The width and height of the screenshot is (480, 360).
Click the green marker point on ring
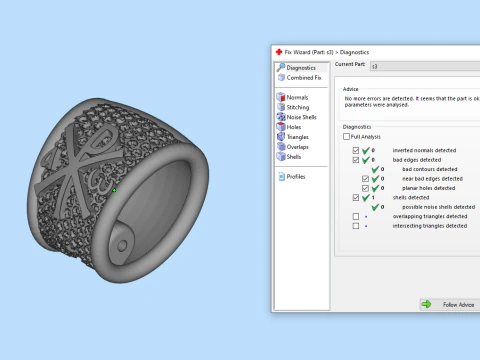tap(114, 190)
